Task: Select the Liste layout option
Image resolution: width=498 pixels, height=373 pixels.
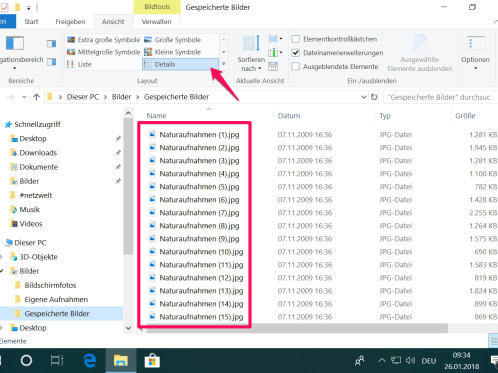Action: [x=79, y=64]
